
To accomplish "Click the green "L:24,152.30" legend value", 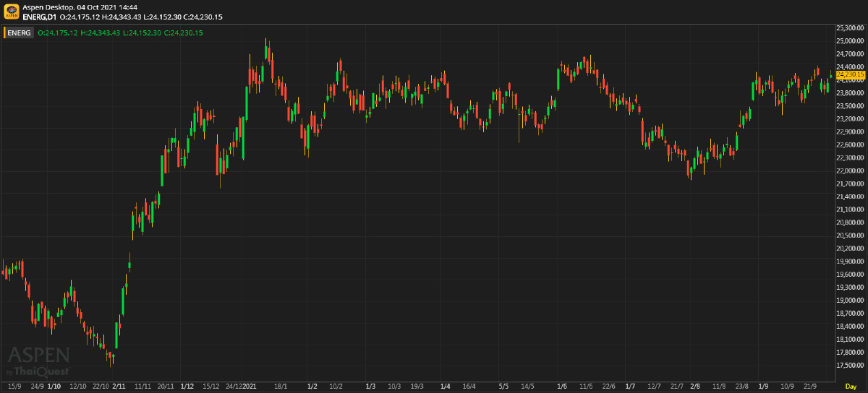I will [142, 33].
